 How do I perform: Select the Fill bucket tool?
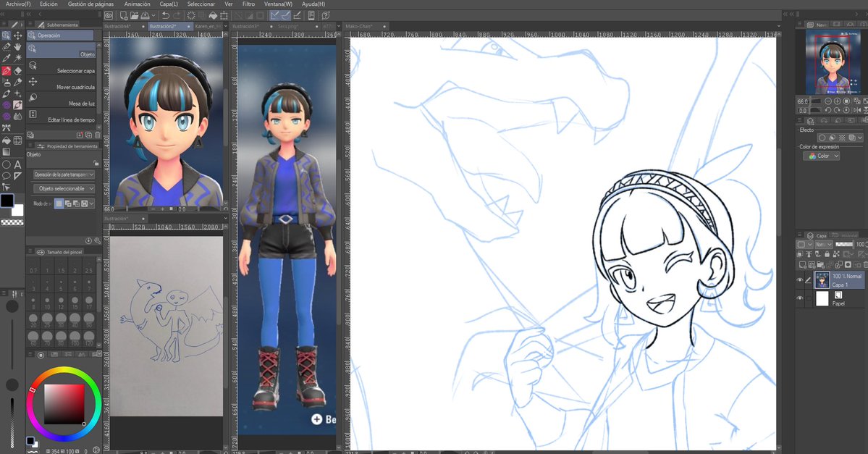tap(6, 140)
